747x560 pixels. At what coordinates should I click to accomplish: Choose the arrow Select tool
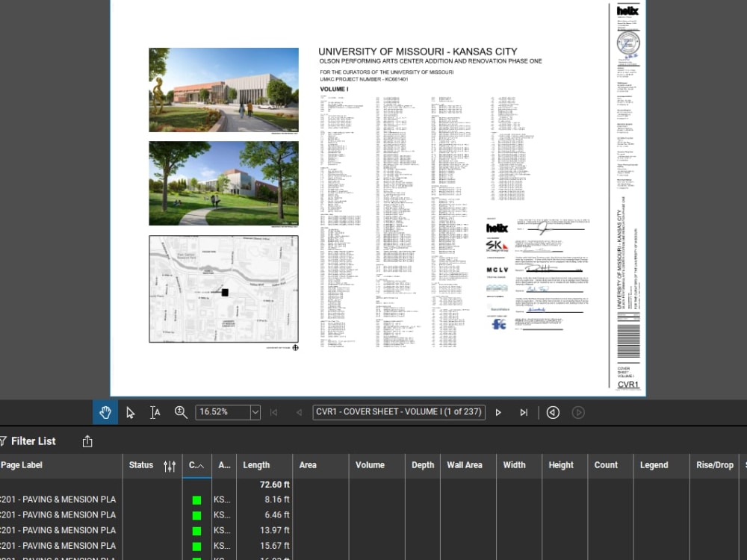131,412
